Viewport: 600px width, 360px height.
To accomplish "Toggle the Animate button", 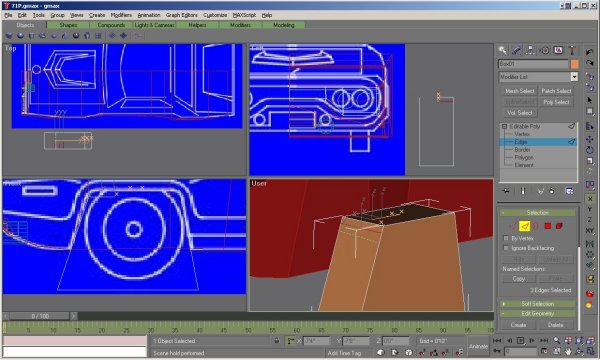I will click(x=478, y=346).
